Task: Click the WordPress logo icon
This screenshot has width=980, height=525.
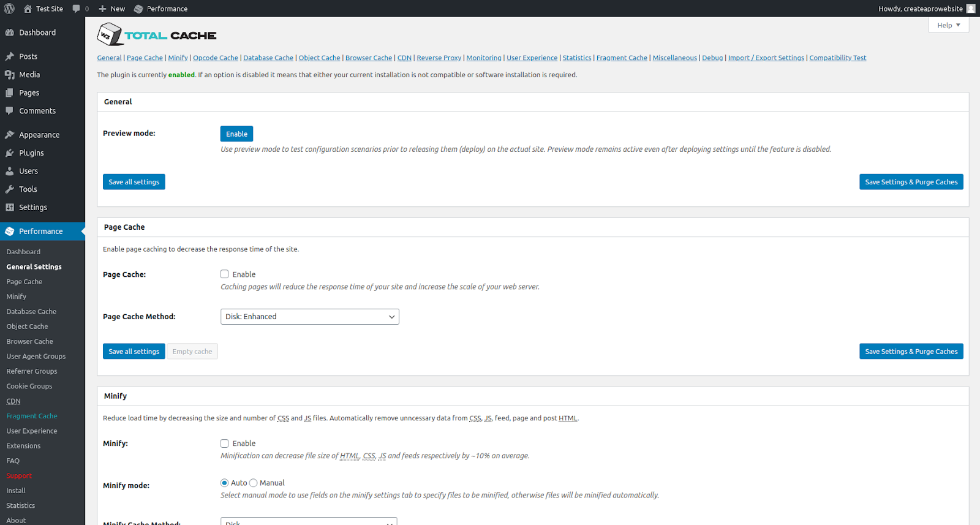Action: point(9,9)
